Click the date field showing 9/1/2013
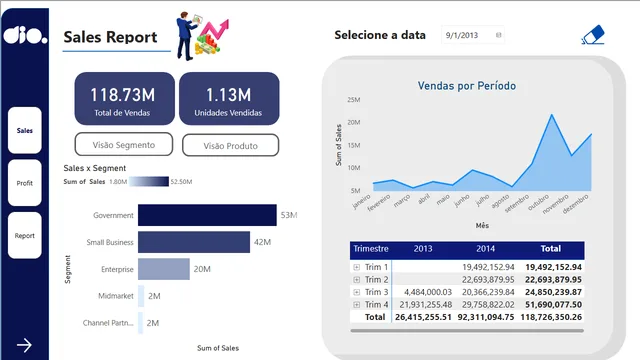This screenshot has height=360, width=640. point(472,35)
